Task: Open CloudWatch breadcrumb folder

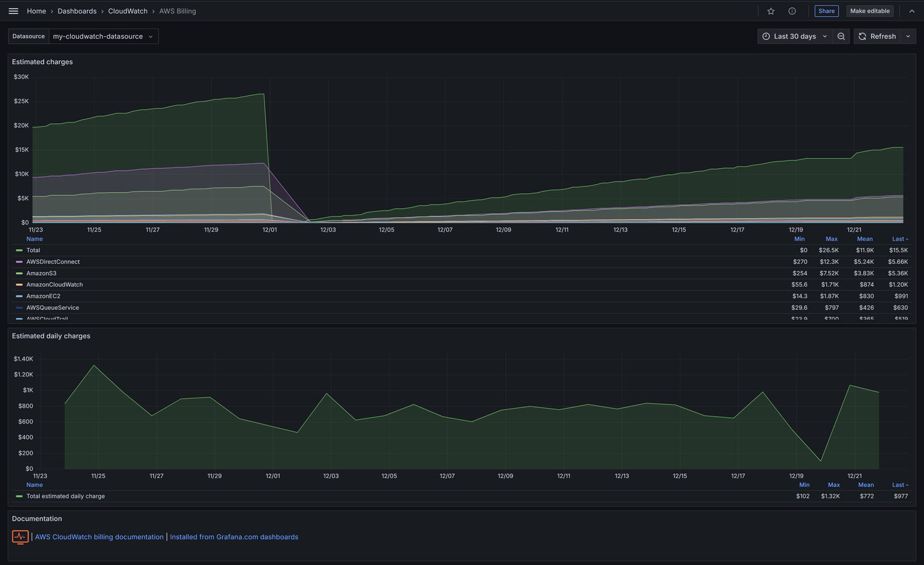Action: click(128, 11)
